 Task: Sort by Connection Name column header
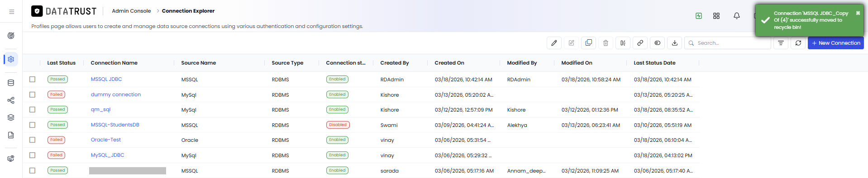pyautogui.click(x=114, y=63)
